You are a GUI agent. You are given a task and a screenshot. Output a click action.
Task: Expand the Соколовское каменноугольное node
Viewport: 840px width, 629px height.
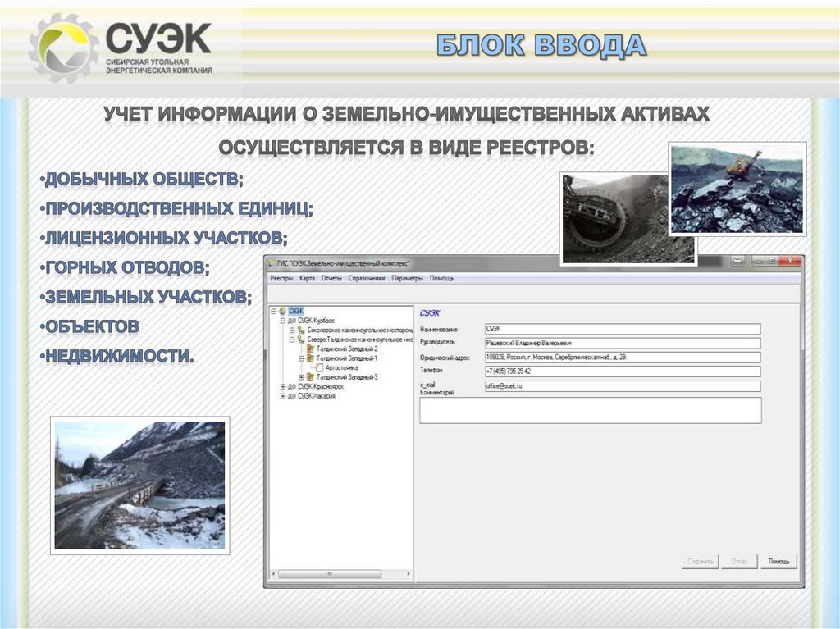(x=293, y=330)
